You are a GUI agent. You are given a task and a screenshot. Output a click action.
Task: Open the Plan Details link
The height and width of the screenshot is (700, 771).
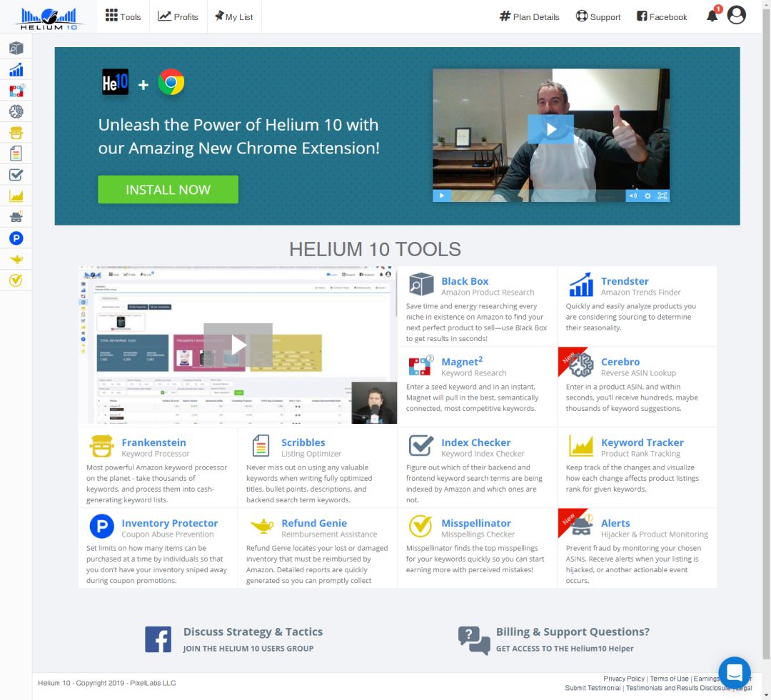(529, 16)
